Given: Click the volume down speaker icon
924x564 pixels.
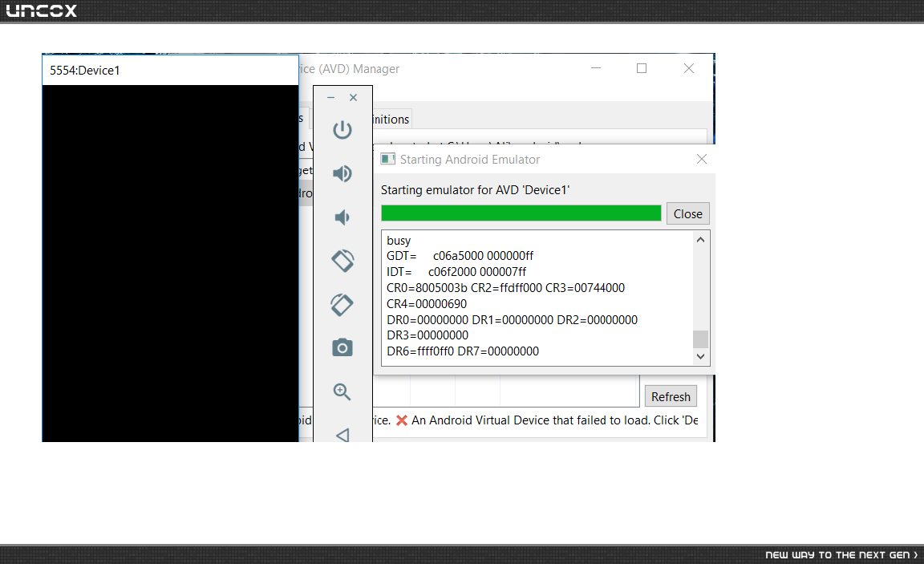Looking at the screenshot, I should (342, 217).
